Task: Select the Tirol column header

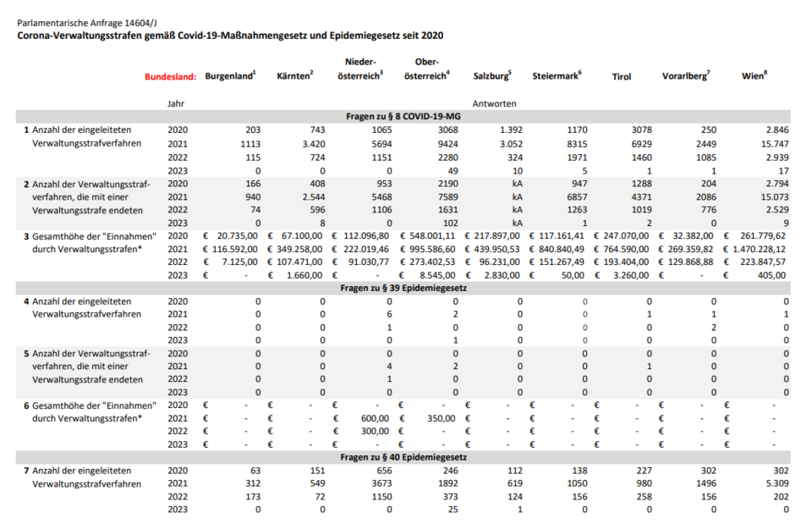Action: tap(621, 76)
